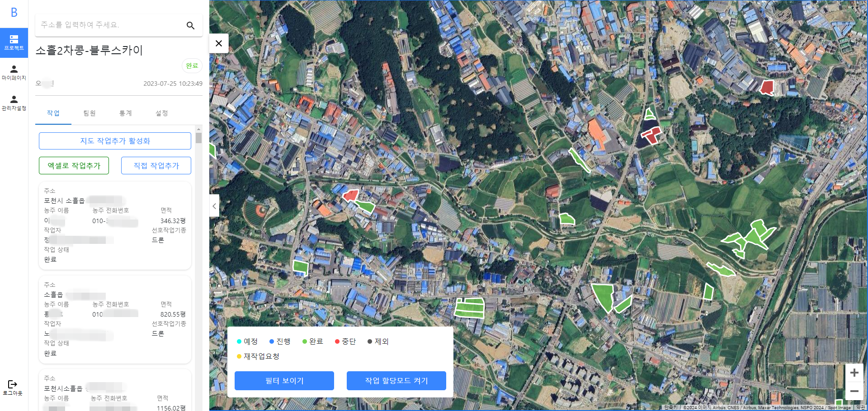
Task: Open the 설정 tab
Action: [x=162, y=113]
